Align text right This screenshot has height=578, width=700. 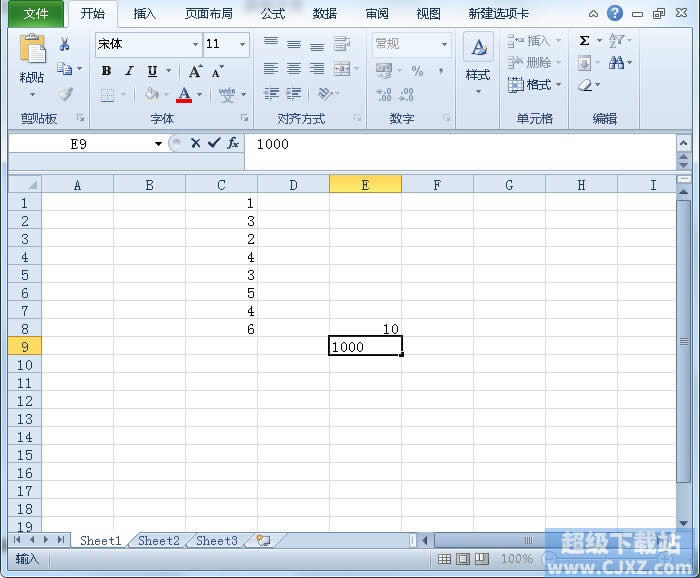317,69
